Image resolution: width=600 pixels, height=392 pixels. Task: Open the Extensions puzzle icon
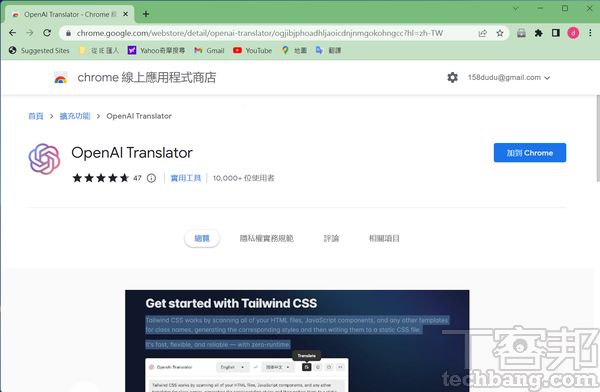click(538, 33)
